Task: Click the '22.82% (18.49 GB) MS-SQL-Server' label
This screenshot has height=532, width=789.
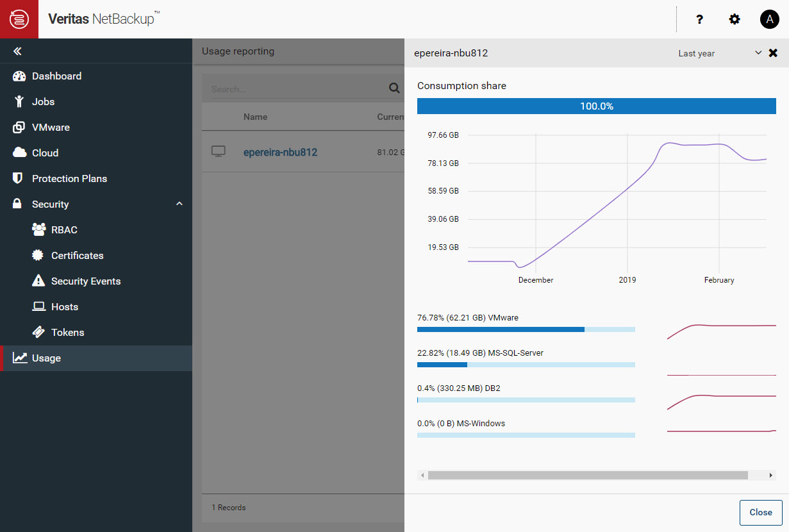Action: [480, 353]
